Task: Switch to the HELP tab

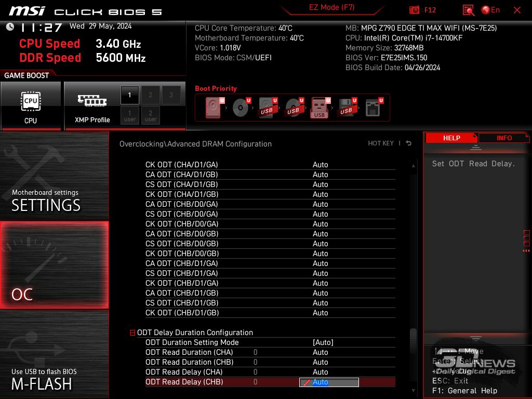Action: tap(451, 138)
